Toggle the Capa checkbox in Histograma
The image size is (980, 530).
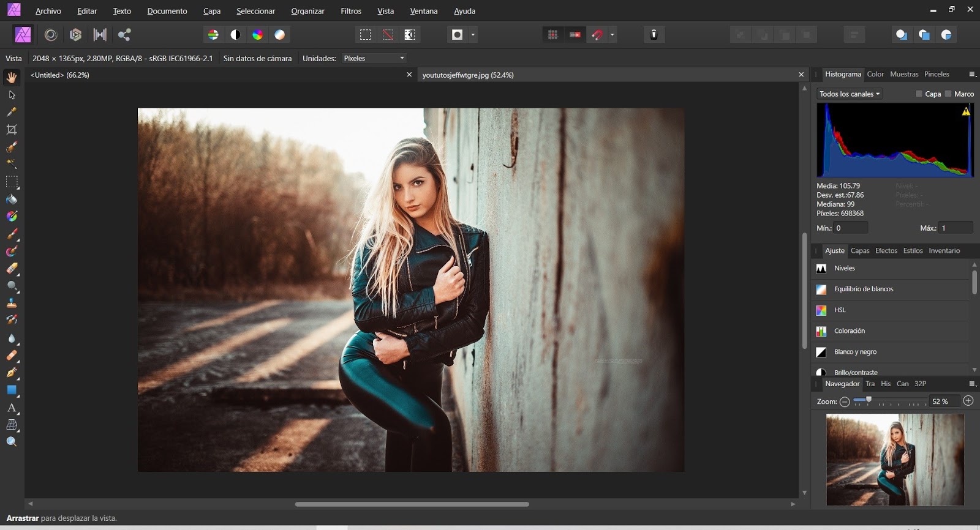pyautogui.click(x=919, y=94)
